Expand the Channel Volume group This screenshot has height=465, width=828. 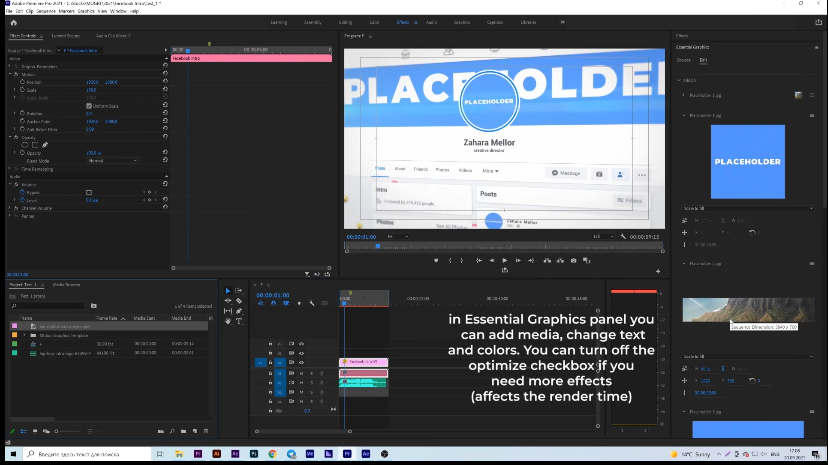click(10, 208)
